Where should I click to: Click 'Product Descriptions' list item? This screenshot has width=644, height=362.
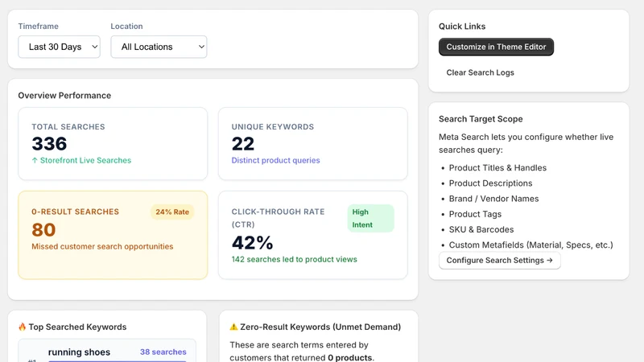tap(490, 183)
